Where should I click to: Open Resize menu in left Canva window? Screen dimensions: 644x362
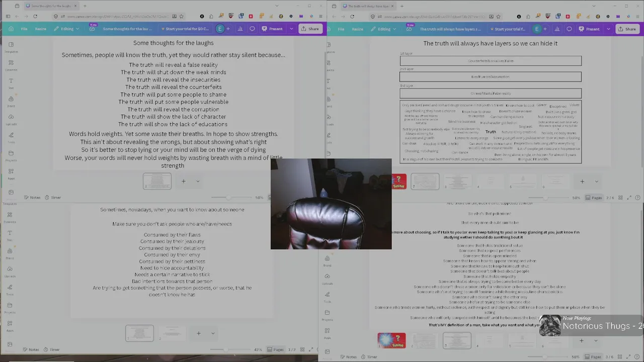pyautogui.click(x=41, y=29)
